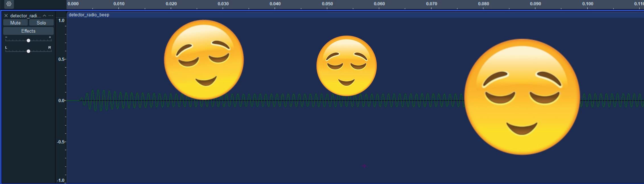The width and height of the screenshot is (644, 184).
Task: Click timeline ruler at 0.000
Action: tap(73, 4)
